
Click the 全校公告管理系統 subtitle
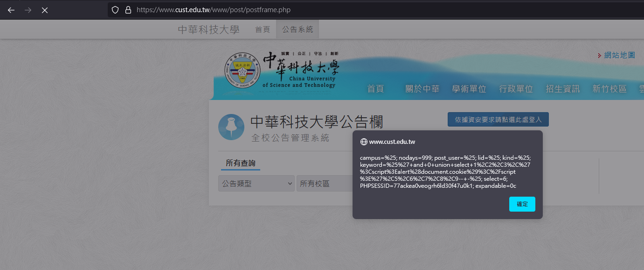(x=291, y=138)
